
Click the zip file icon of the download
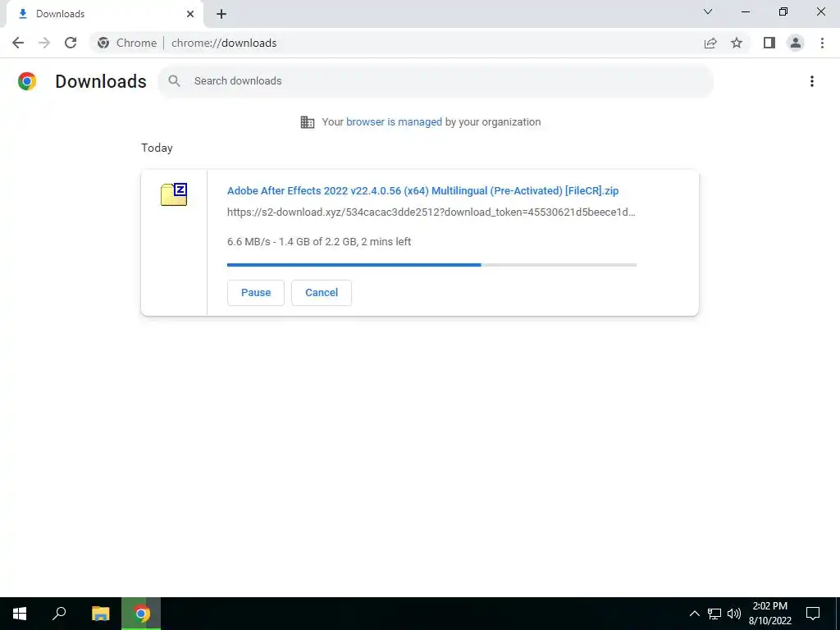pos(174,194)
